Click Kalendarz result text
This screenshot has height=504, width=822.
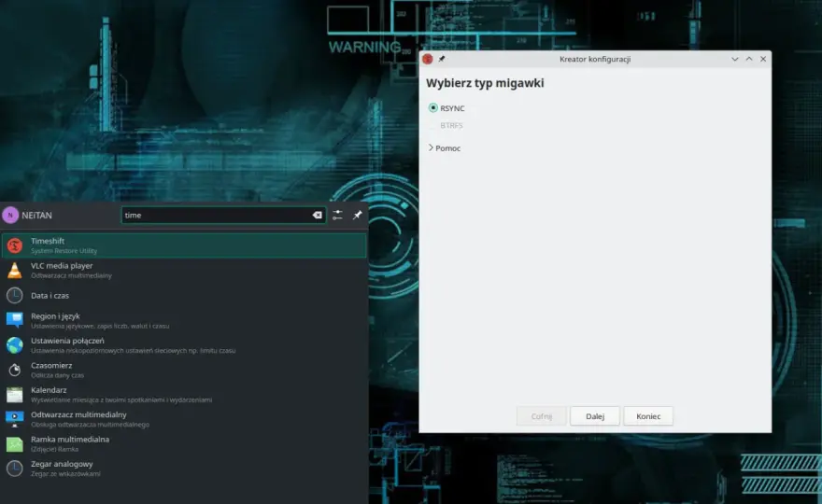49,390
